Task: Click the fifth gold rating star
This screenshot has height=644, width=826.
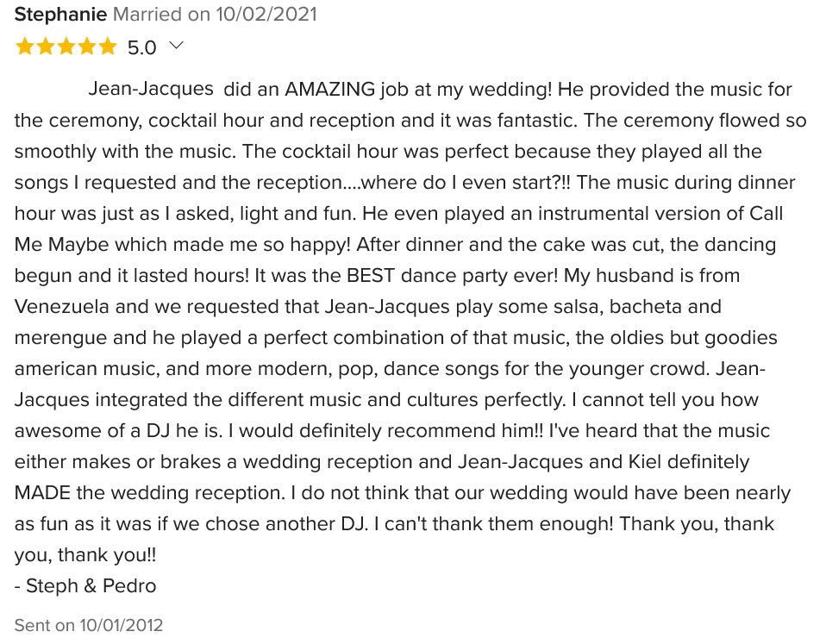Action: click(107, 47)
